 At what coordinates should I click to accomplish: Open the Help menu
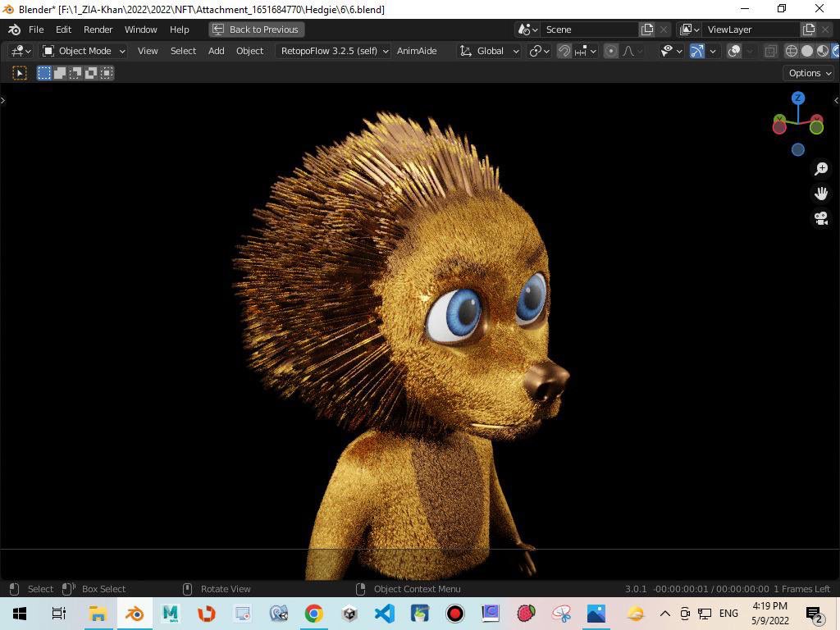[180, 30]
